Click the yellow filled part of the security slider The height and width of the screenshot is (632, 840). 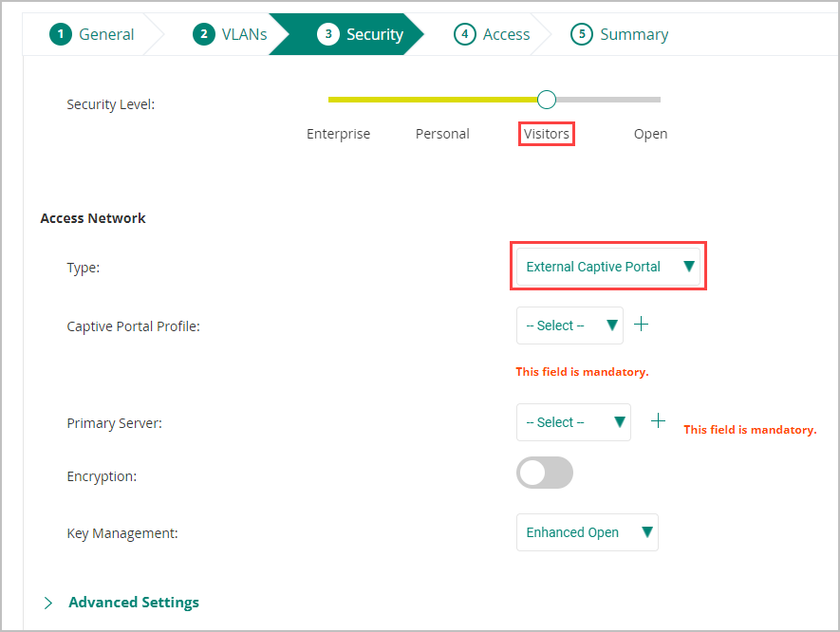click(x=433, y=100)
